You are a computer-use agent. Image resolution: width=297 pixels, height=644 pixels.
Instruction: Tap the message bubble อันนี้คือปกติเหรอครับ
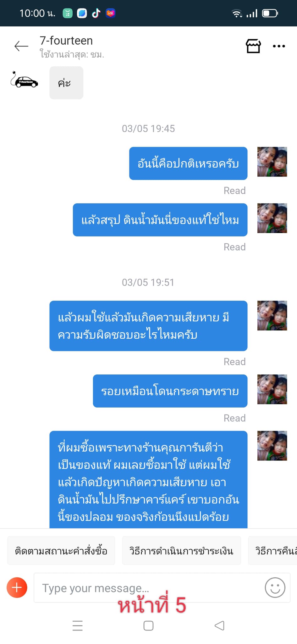click(188, 164)
